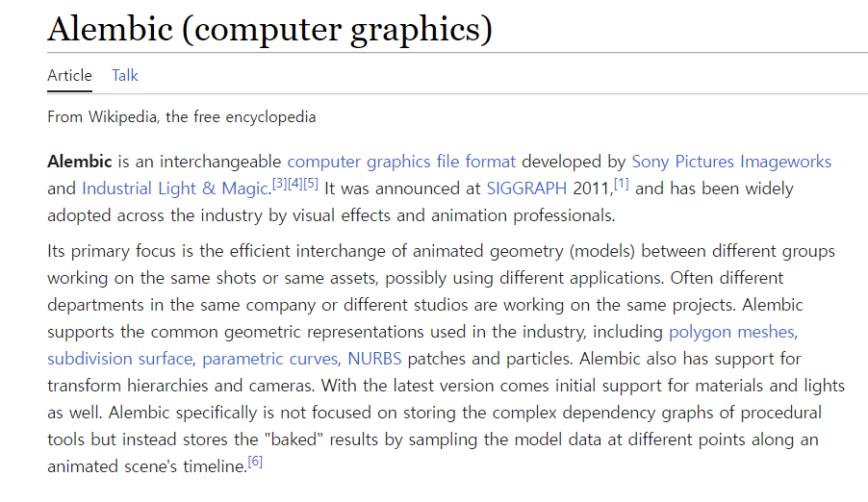Jump to footnote [1]
Screen dimensions: 868x502
[x=622, y=183]
